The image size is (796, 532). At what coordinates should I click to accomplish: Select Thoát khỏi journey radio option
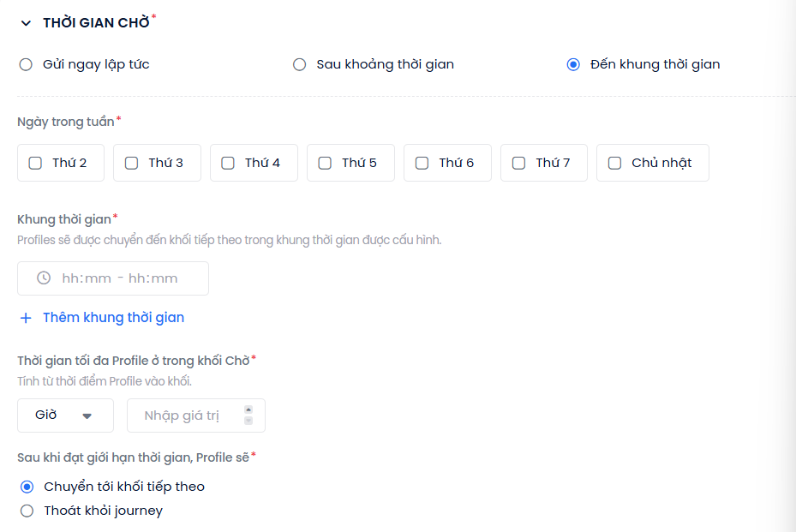click(27, 511)
